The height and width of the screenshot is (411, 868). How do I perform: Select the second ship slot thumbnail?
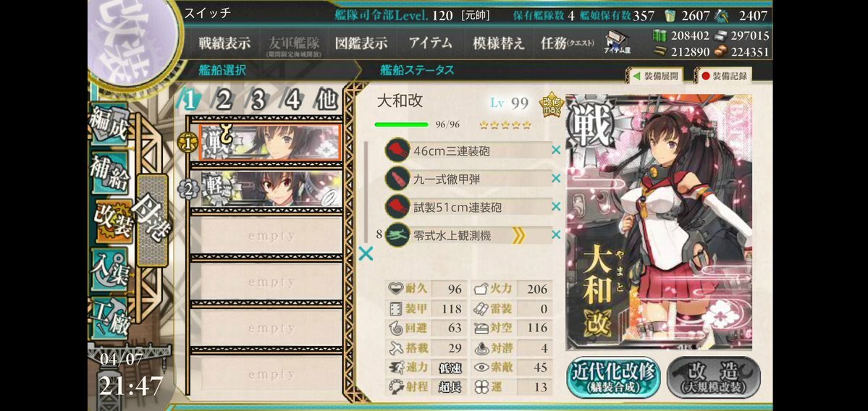point(271,189)
